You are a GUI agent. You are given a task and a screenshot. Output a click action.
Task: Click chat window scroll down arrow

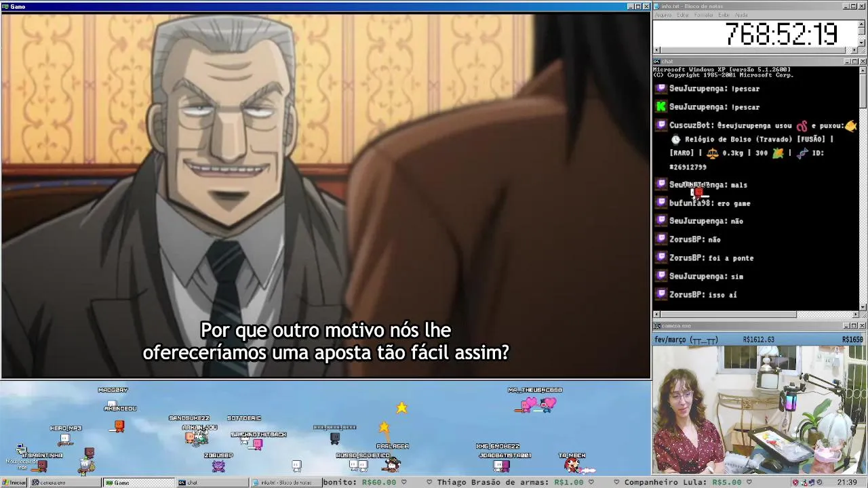click(x=863, y=306)
